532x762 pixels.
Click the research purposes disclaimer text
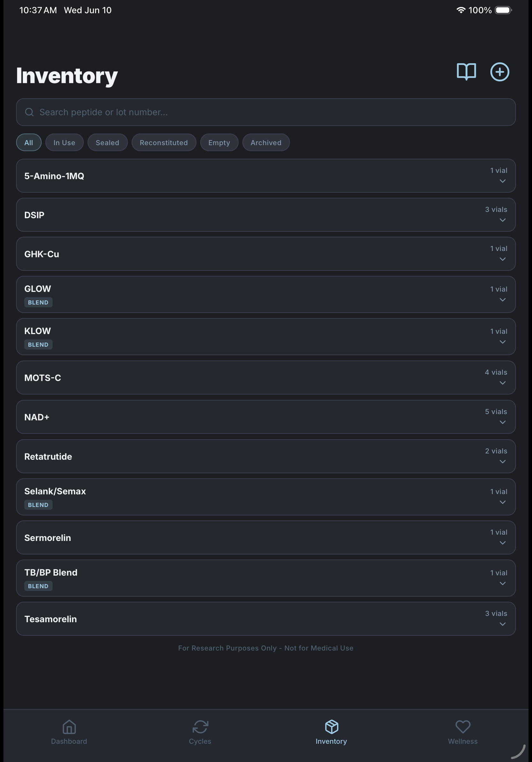[x=266, y=648]
